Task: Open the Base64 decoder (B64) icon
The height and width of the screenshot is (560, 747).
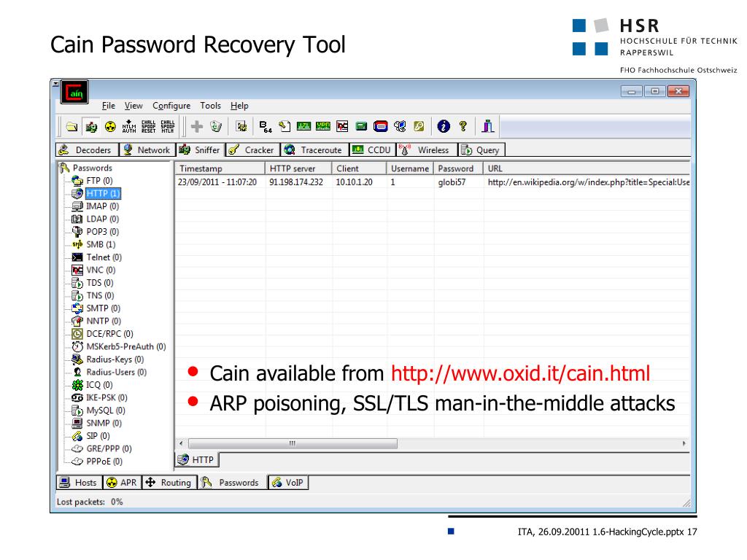Action: [266, 126]
